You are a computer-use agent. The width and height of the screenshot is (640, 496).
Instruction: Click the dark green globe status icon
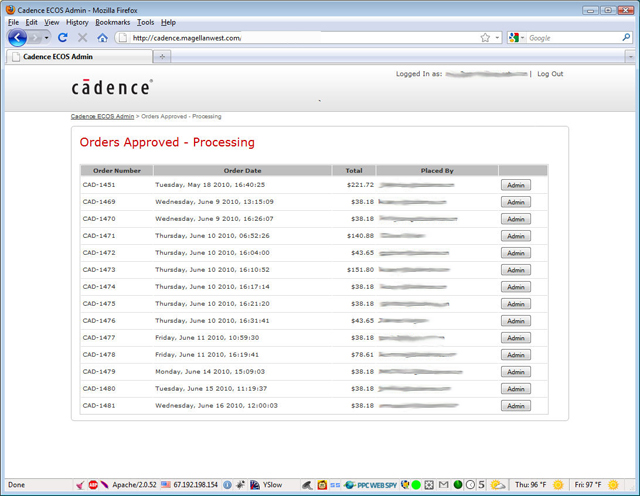[x=458, y=485]
